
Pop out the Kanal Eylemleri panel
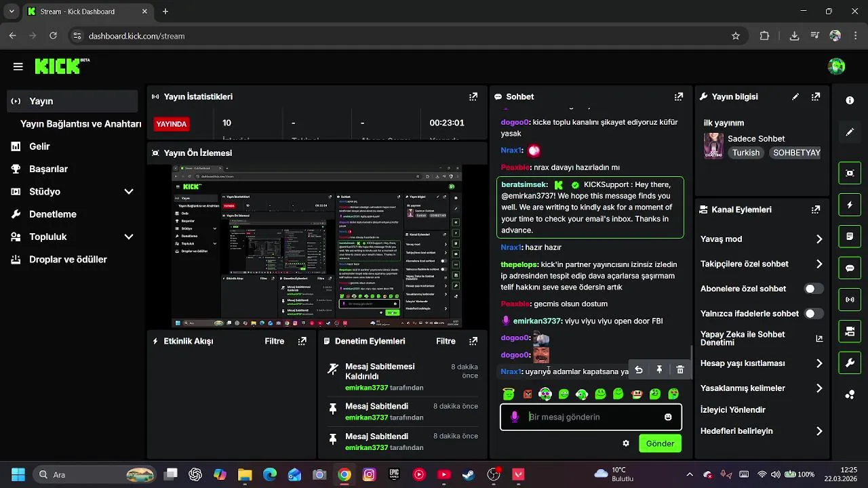[x=816, y=209]
